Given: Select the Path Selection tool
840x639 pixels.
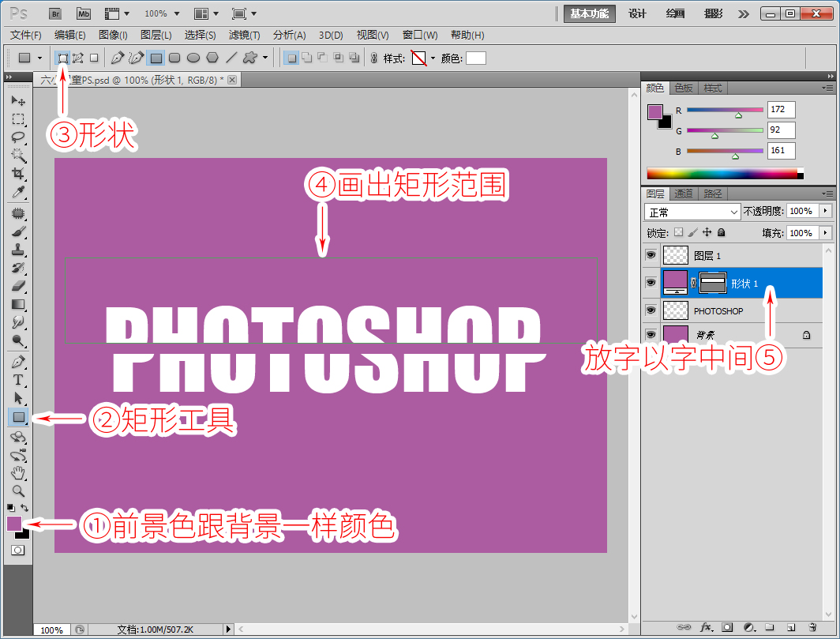Looking at the screenshot, I should [18, 398].
